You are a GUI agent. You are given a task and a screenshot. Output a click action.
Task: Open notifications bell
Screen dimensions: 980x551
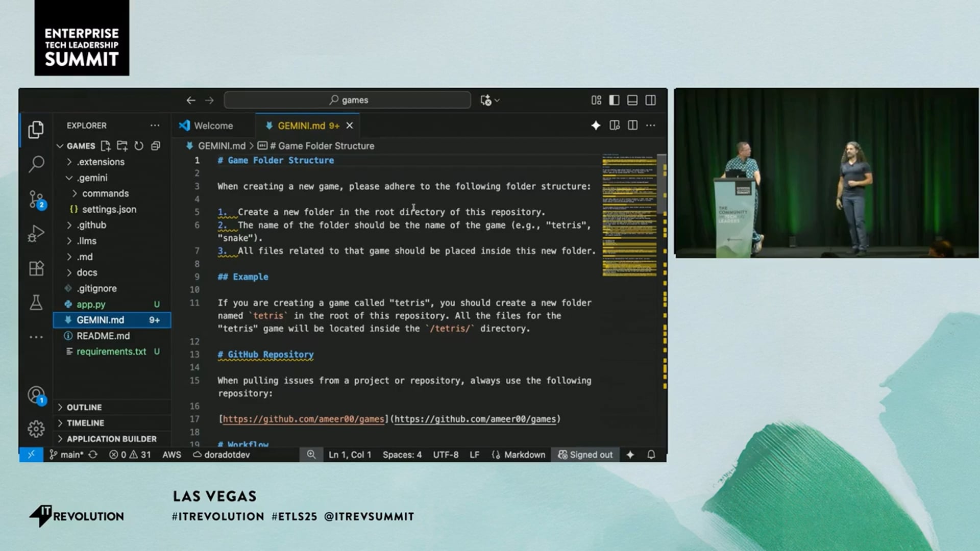click(x=651, y=455)
